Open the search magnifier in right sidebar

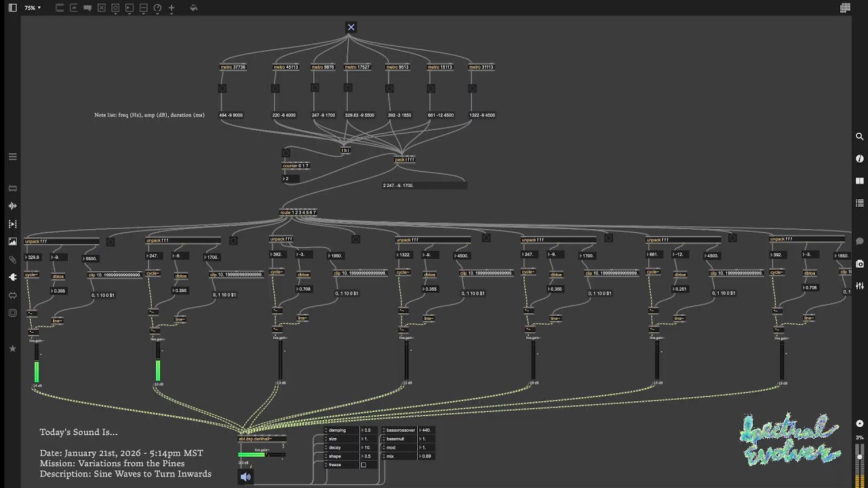click(x=860, y=137)
